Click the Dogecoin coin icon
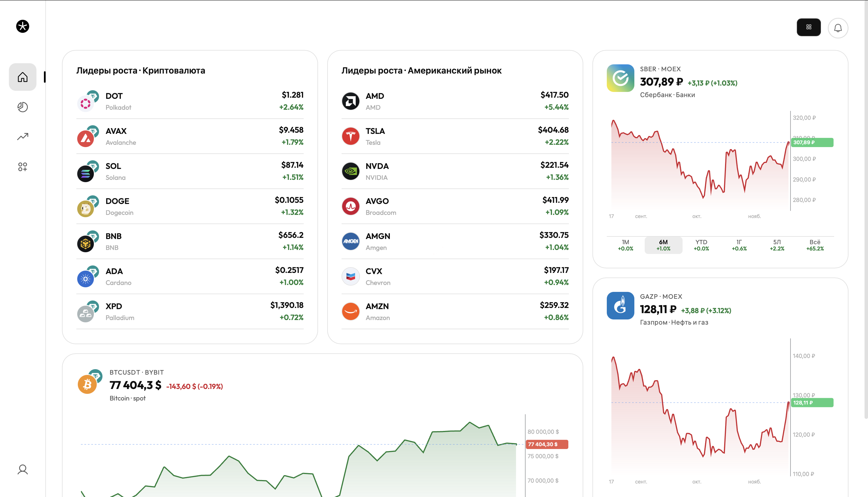 (x=86, y=209)
